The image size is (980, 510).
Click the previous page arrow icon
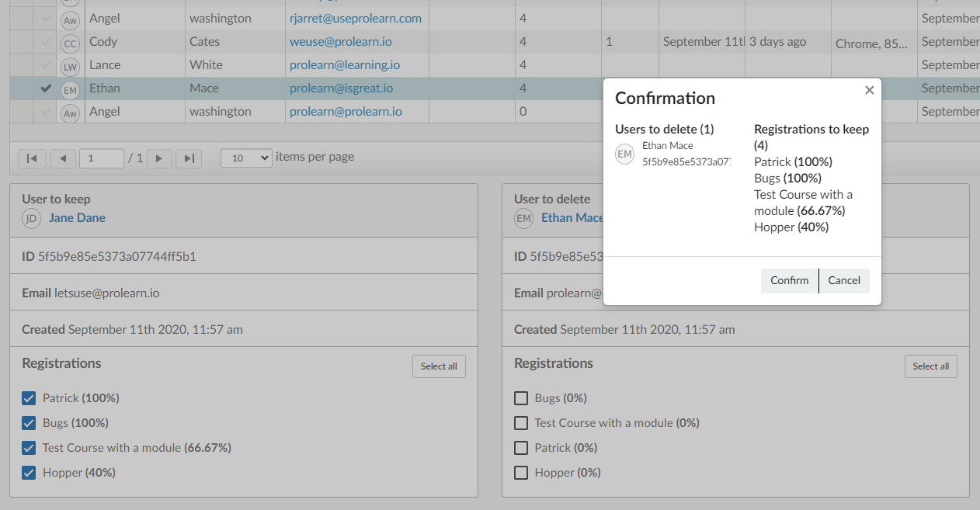point(63,158)
